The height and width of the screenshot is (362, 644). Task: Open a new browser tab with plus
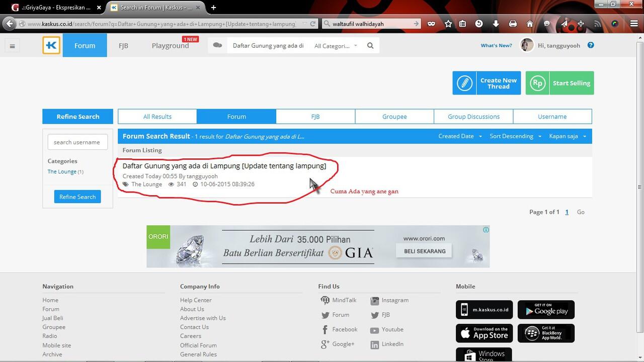pos(213,8)
